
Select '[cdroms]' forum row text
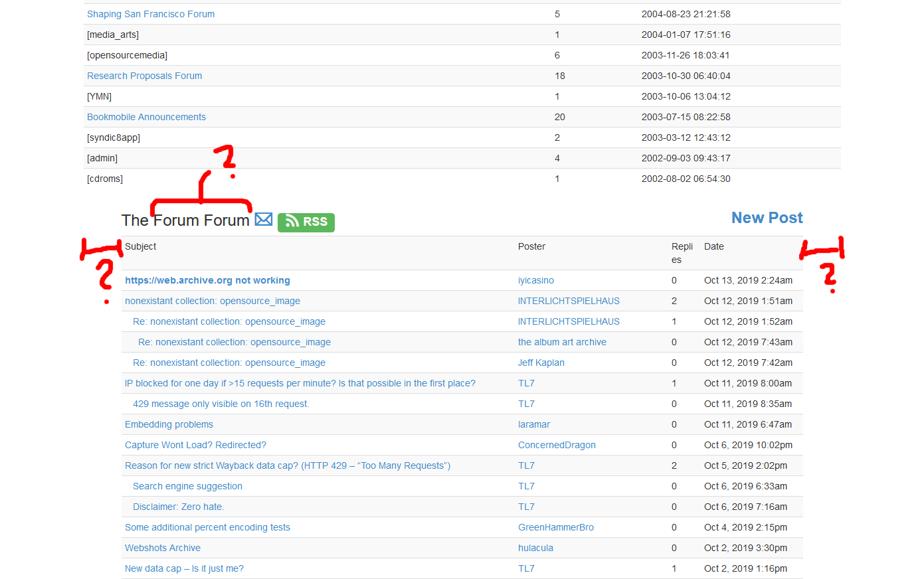pos(105,179)
